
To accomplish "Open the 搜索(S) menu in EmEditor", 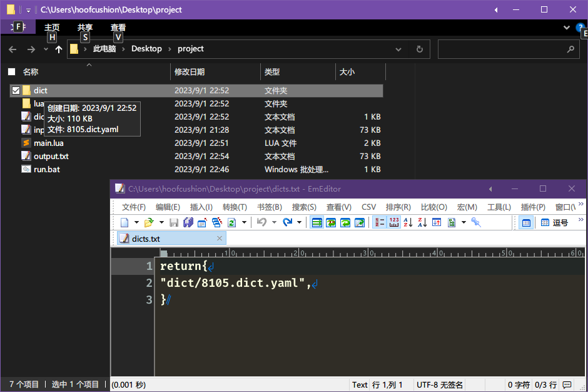I will (x=304, y=207).
